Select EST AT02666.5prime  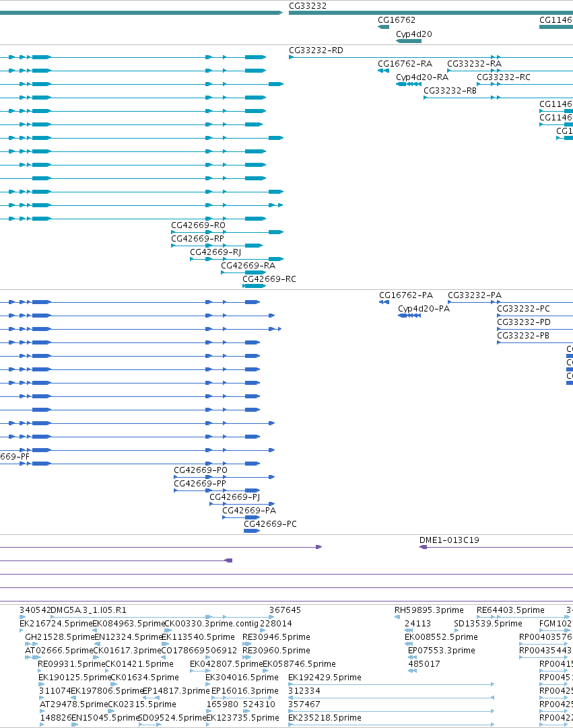59,651
